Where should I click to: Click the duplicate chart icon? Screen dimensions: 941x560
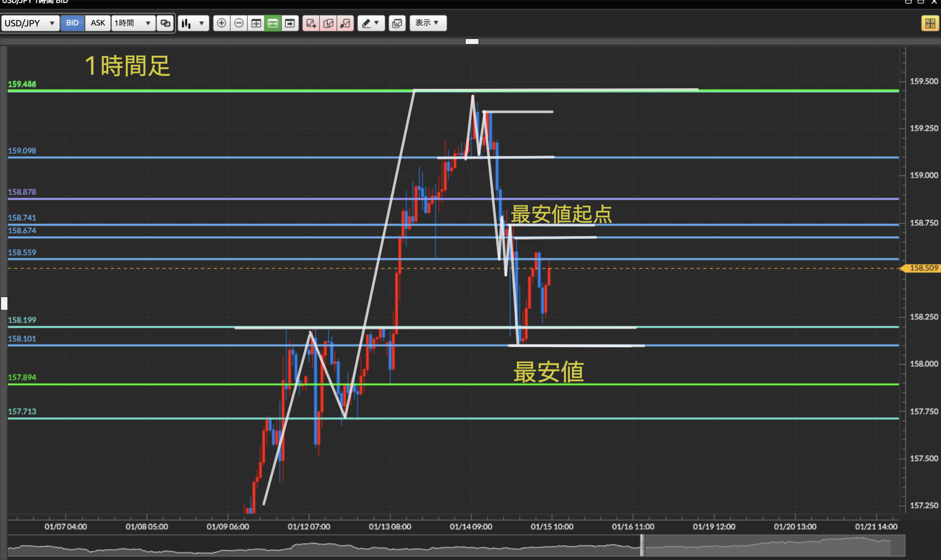pyautogui.click(x=328, y=23)
